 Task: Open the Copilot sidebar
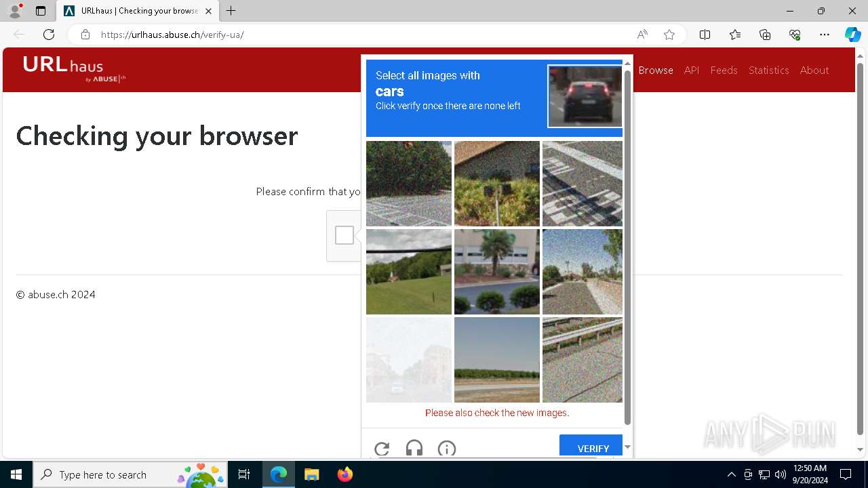point(852,35)
